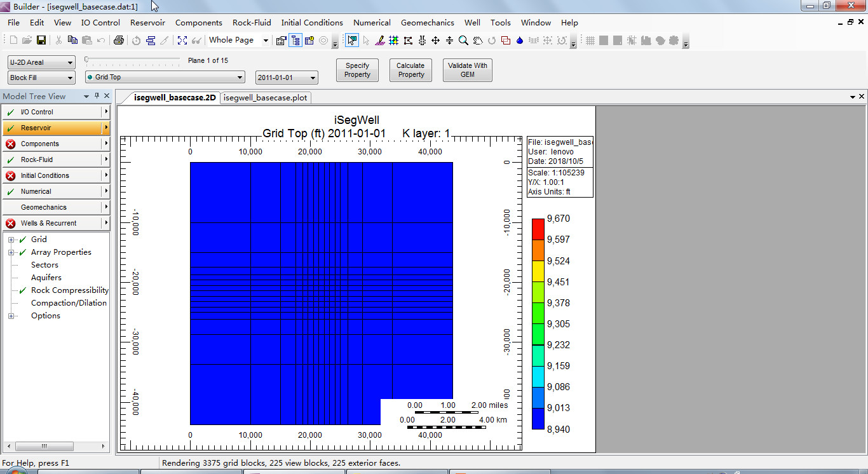Open the Grid Top property dropdown
The height and width of the screenshot is (474, 868).
[x=165, y=77]
